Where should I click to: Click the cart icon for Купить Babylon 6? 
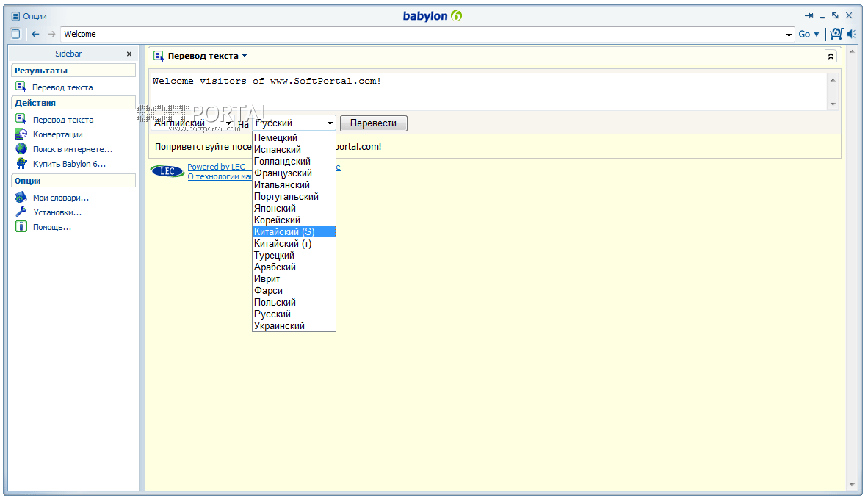point(21,163)
